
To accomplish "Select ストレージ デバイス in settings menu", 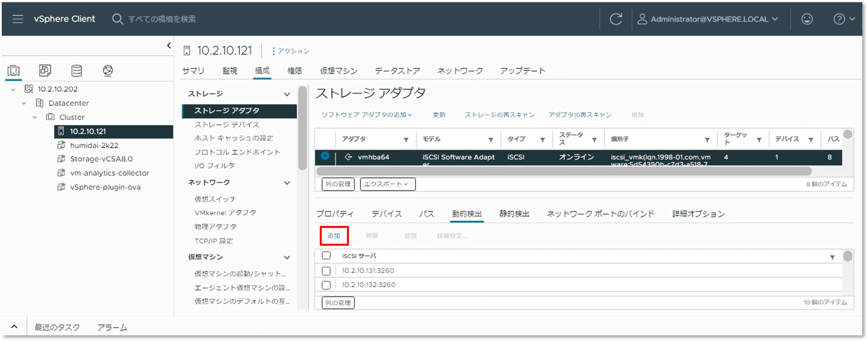I will 227,125.
